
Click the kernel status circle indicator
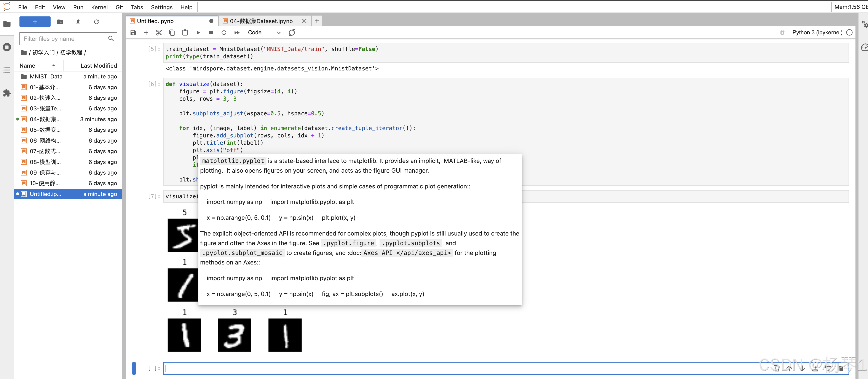tap(849, 33)
